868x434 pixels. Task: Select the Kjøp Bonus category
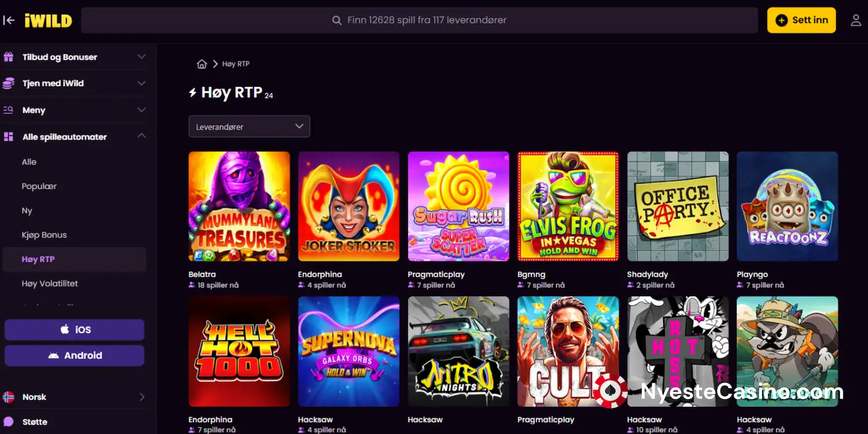pyautogui.click(x=45, y=235)
